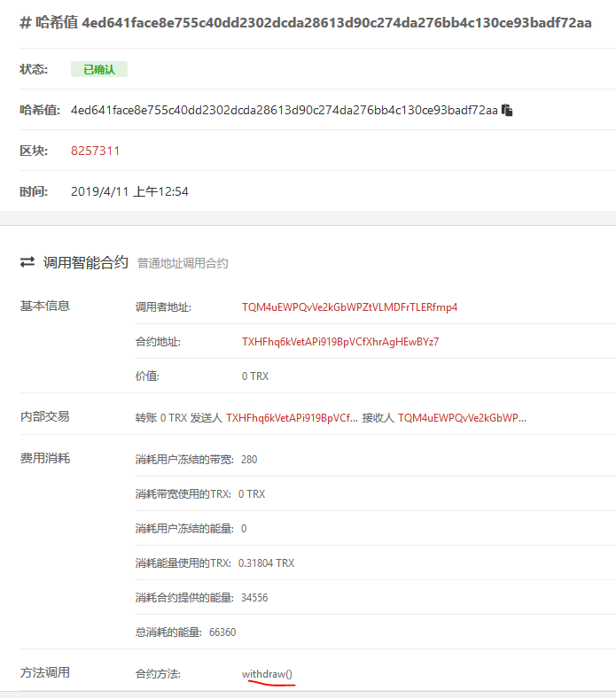Copy the transaction hash with the clipboard icon

pos(507,110)
